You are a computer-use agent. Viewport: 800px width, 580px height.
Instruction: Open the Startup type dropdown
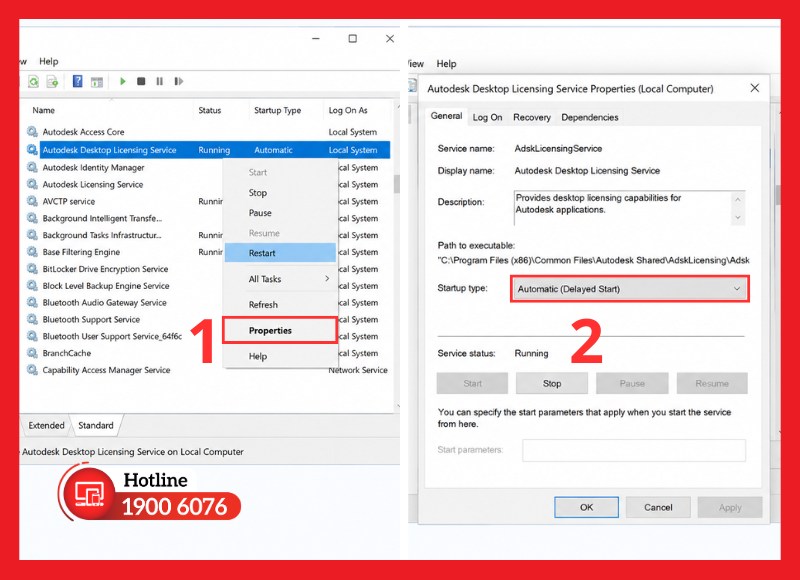[630, 289]
